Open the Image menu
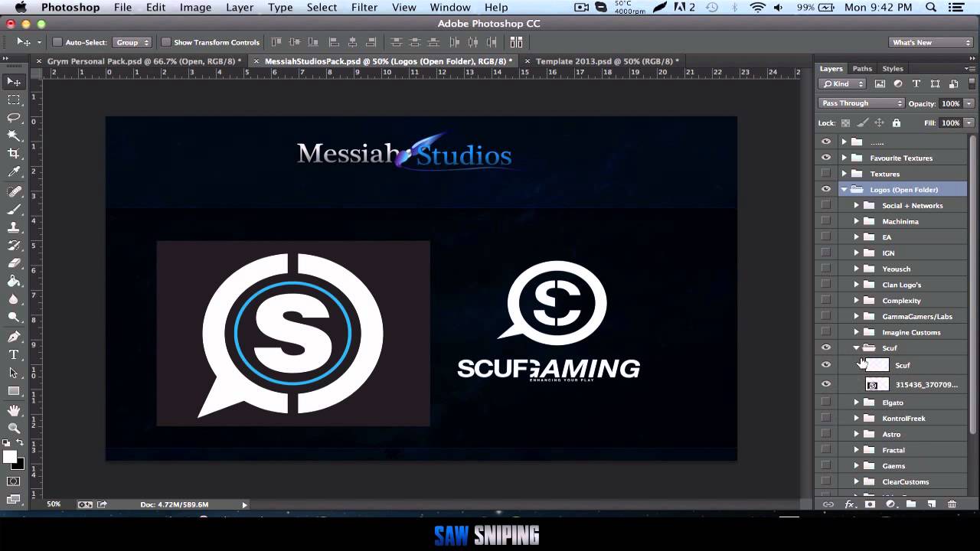980x551 pixels. click(x=195, y=7)
